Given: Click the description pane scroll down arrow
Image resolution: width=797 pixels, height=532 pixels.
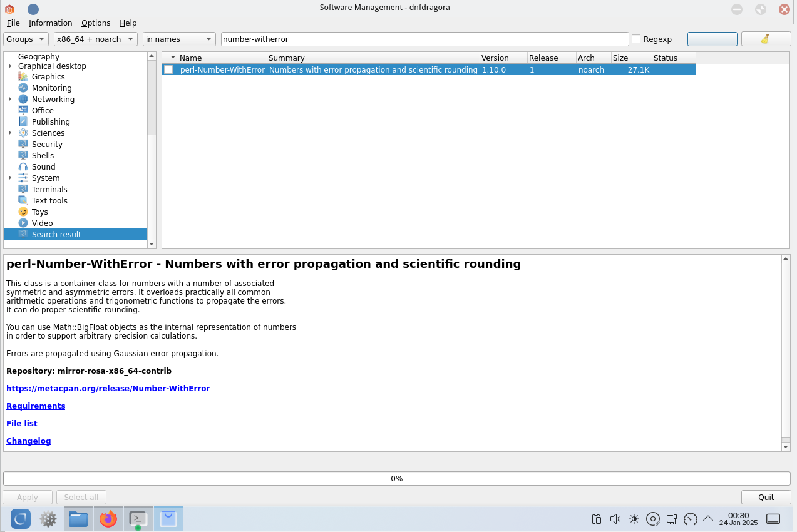Looking at the screenshot, I should click(x=786, y=447).
